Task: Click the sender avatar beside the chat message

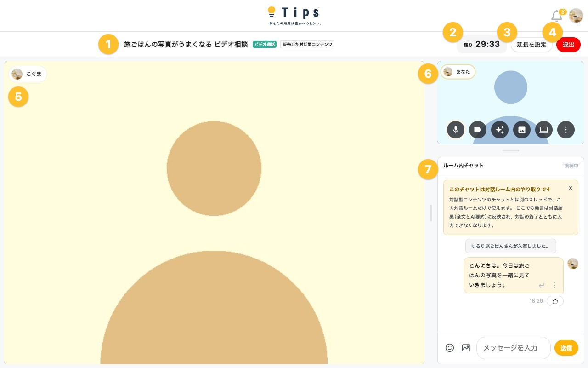Action: pos(573,264)
